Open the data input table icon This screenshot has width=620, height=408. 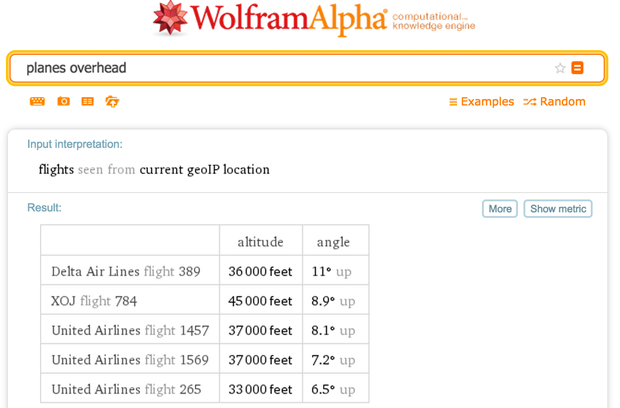click(87, 102)
